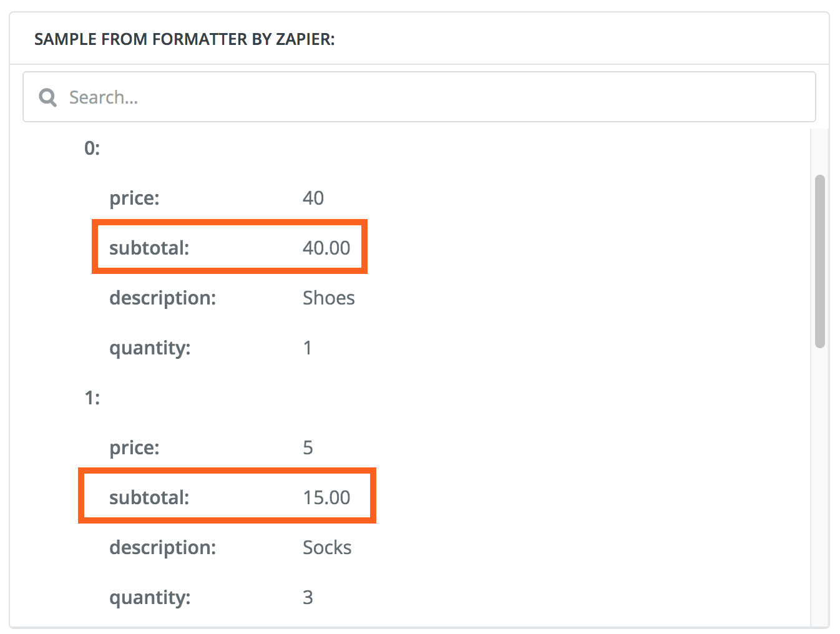Click second item description label
The image size is (840, 634).
(162, 547)
